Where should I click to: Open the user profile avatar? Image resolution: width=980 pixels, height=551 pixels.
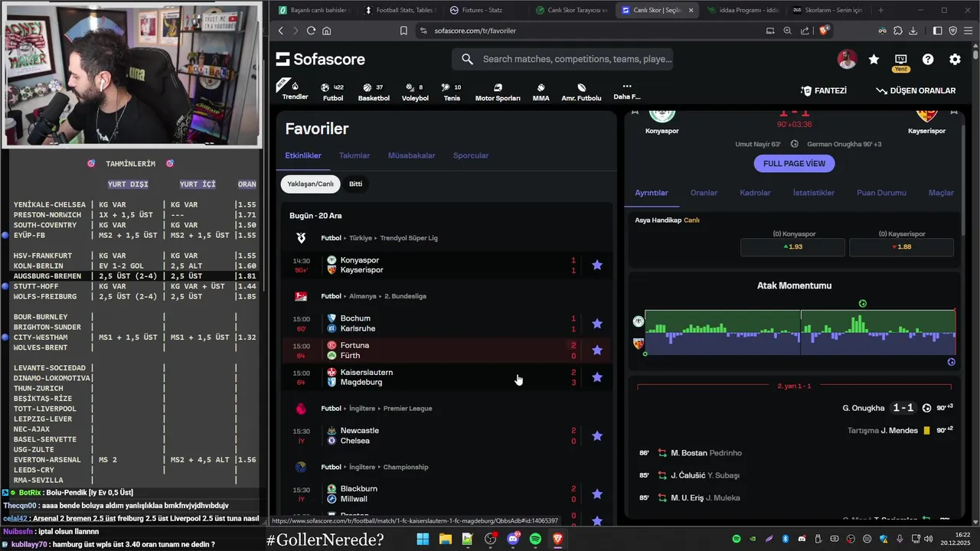[x=847, y=59]
